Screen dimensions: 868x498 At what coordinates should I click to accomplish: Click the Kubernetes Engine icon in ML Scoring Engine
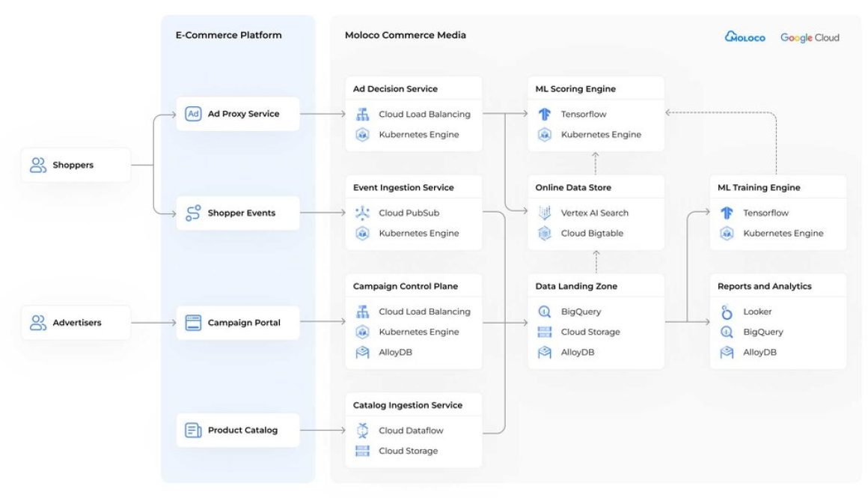pyautogui.click(x=545, y=134)
